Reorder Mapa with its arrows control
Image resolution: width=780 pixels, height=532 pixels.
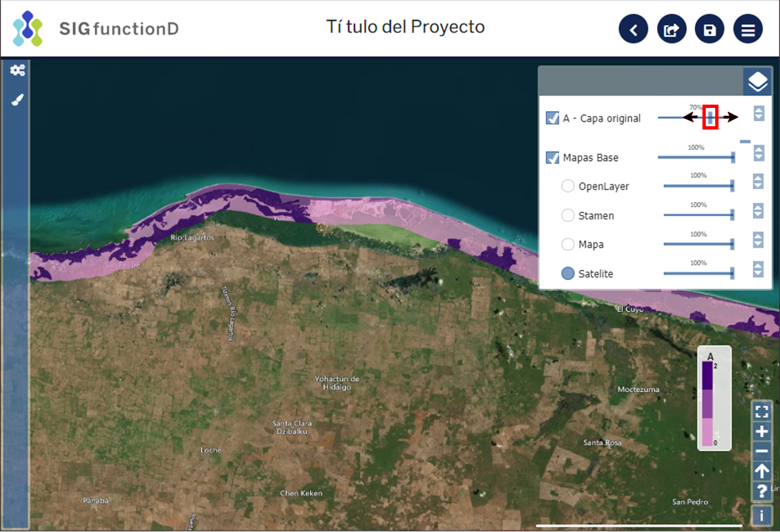click(x=758, y=240)
